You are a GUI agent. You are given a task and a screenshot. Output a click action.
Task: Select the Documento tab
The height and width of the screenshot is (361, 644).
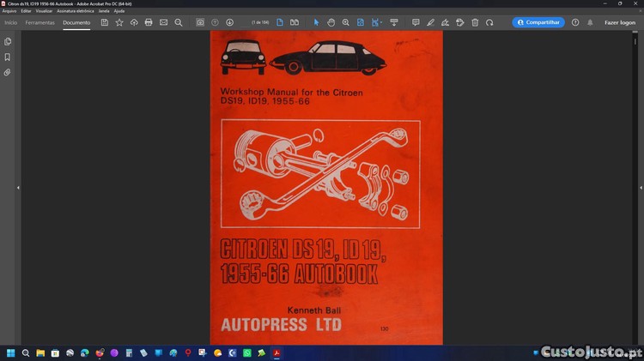point(76,22)
